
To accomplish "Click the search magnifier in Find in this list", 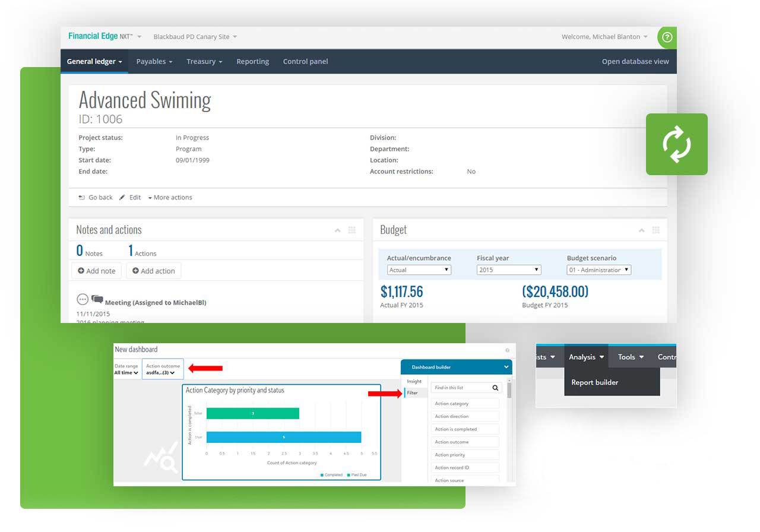I will (495, 388).
